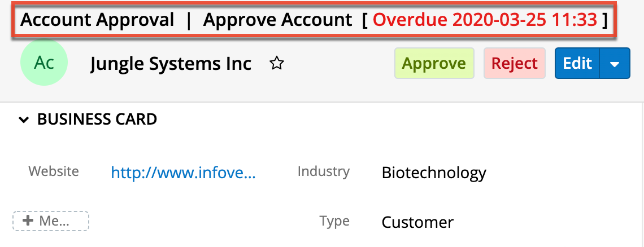644x247 pixels.
Task: Select the Jungle Systems Inc record name
Action: pyautogui.click(x=171, y=64)
